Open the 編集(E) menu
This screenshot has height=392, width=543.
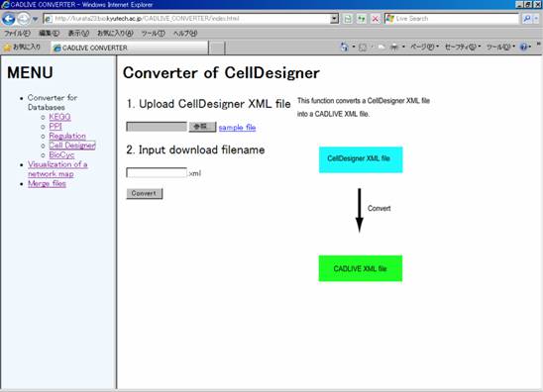(x=49, y=34)
